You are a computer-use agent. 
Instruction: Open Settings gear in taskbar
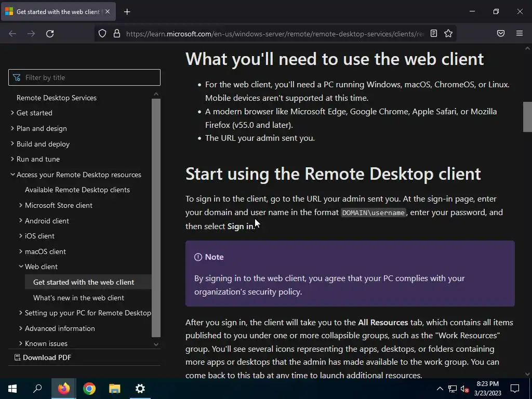[x=140, y=389]
